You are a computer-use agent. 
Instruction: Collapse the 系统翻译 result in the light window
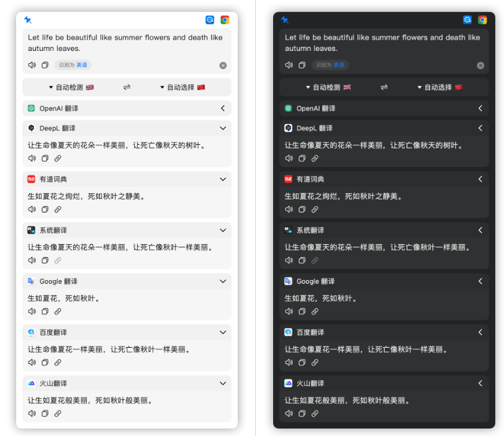[223, 230]
